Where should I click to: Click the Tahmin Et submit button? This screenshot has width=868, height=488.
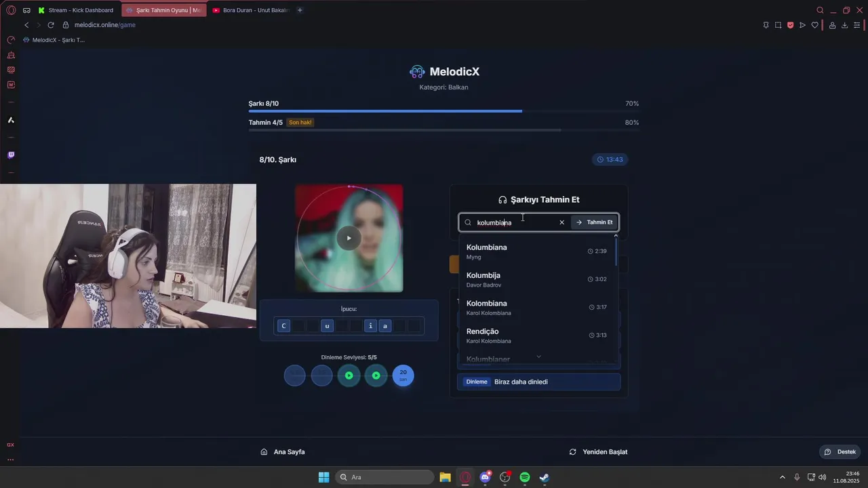coord(594,222)
